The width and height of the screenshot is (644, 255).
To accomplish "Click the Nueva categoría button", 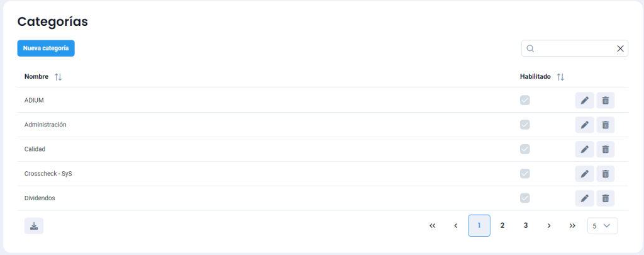I will [x=46, y=48].
